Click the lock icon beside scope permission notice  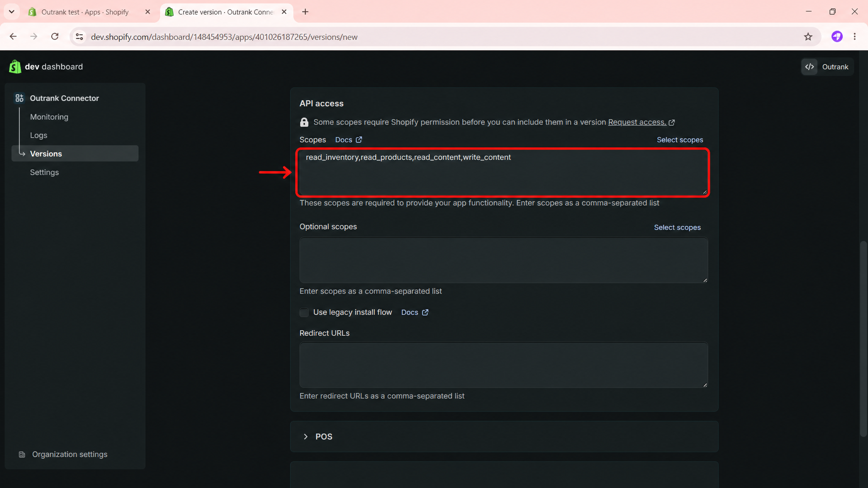(x=304, y=122)
